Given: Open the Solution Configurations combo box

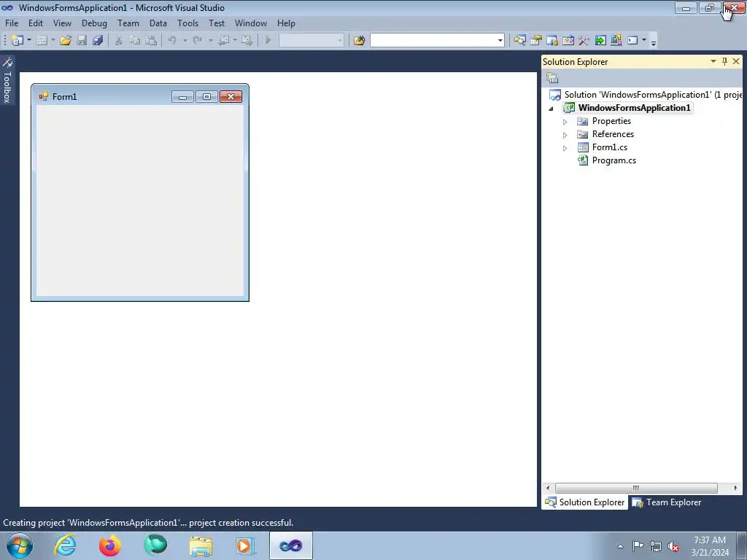Looking at the screenshot, I should pyautogui.click(x=311, y=41).
